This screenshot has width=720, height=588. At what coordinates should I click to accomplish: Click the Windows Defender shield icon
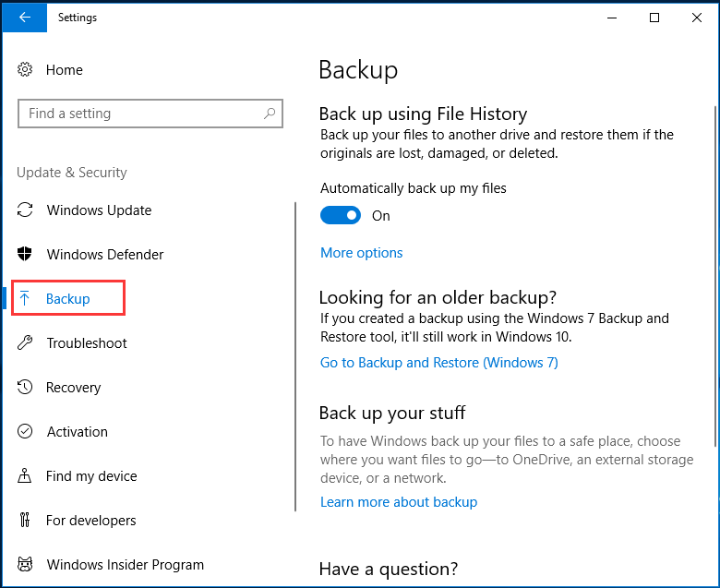25,254
